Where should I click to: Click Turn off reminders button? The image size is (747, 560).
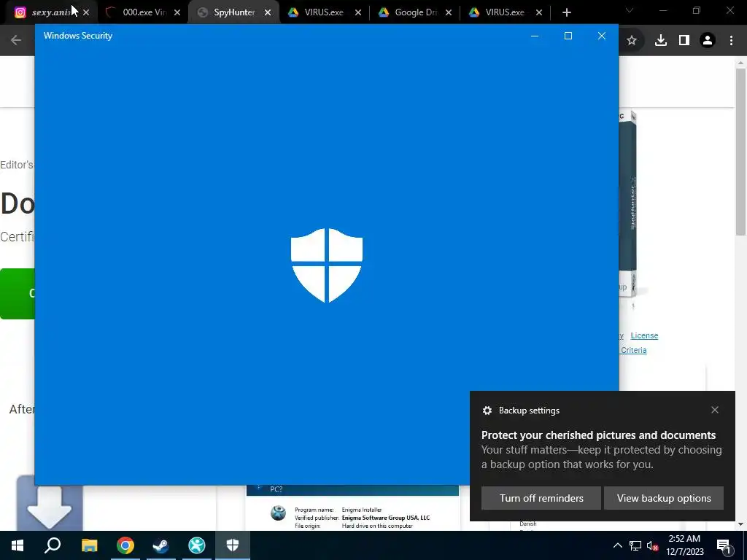click(x=541, y=498)
